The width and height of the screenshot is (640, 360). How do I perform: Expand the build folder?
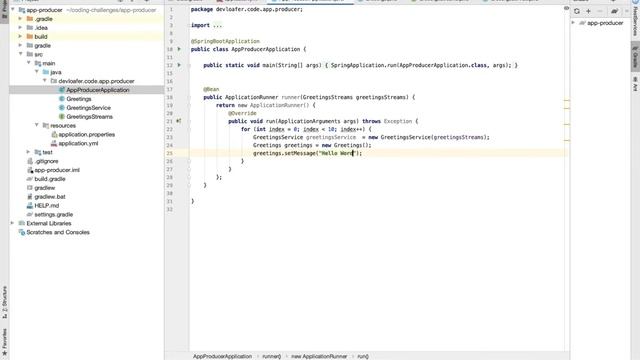pyautogui.click(x=20, y=36)
